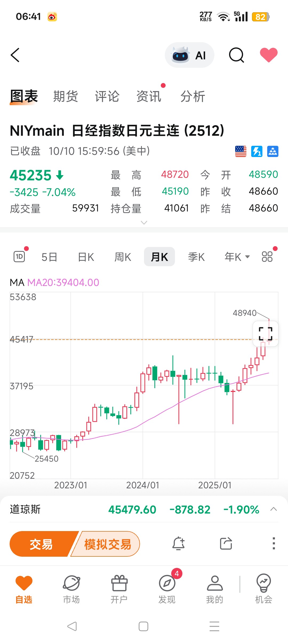Share this quote page
This screenshot has width=288, height=644.
tap(226, 544)
